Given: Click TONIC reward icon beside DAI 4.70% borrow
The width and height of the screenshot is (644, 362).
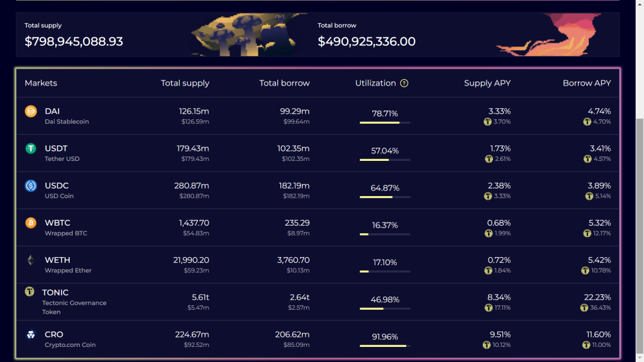Looking at the screenshot, I should point(587,121).
